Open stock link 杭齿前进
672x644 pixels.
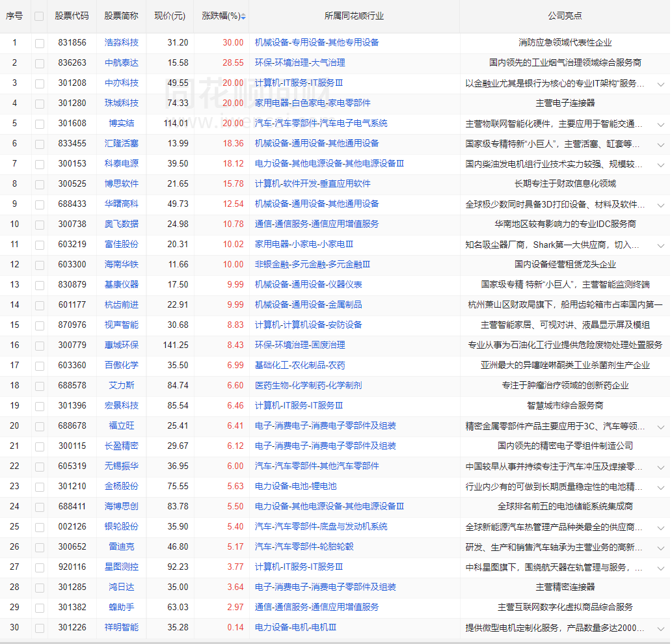pos(121,304)
